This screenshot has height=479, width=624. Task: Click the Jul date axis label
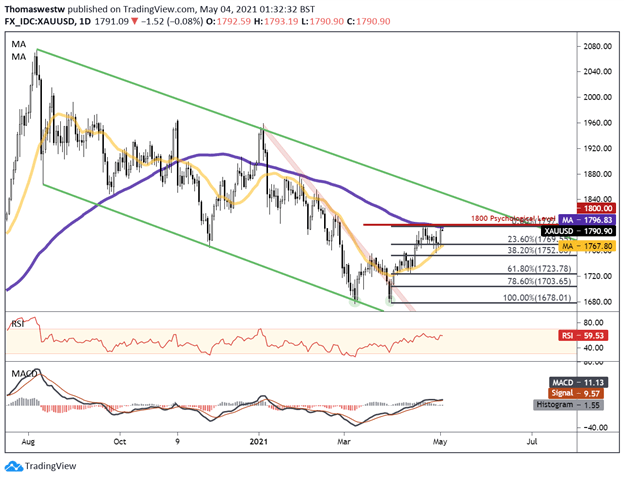[532, 442]
